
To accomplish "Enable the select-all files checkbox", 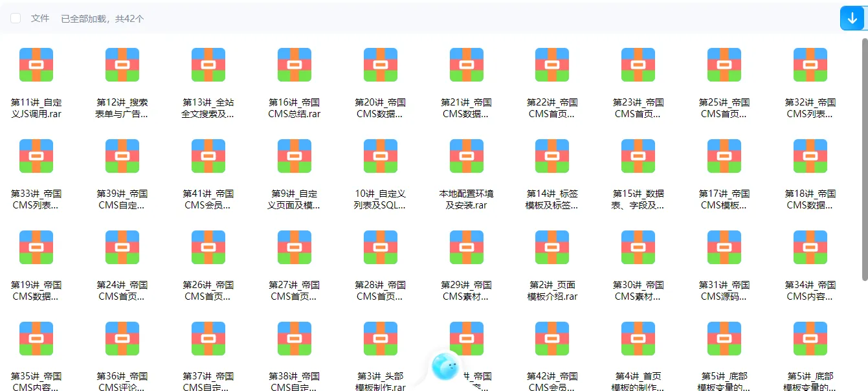I will tap(15, 18).
